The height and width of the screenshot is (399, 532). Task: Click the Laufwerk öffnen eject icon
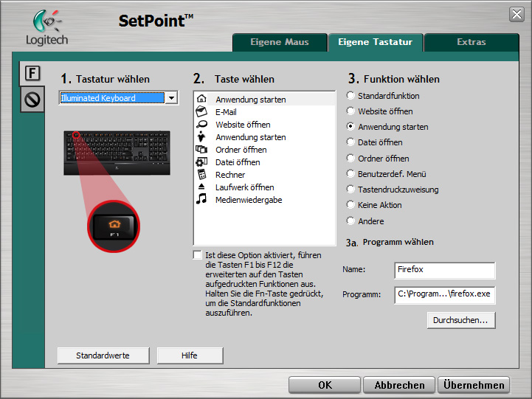point(201,187)
